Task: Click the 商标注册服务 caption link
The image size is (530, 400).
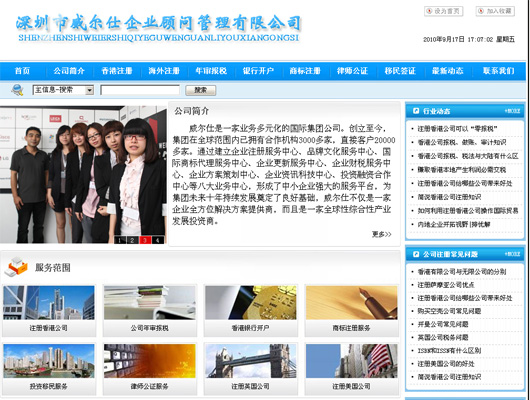Action: coord(352,328)
